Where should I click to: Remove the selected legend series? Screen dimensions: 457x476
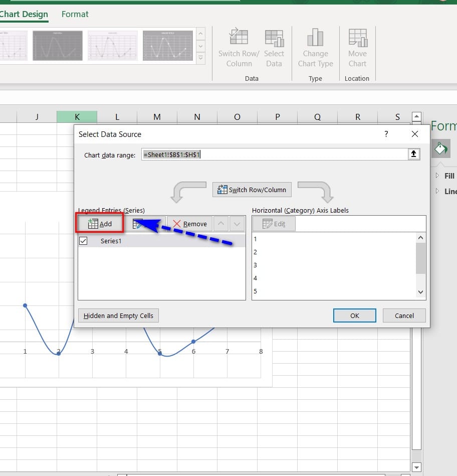[189, 224]
